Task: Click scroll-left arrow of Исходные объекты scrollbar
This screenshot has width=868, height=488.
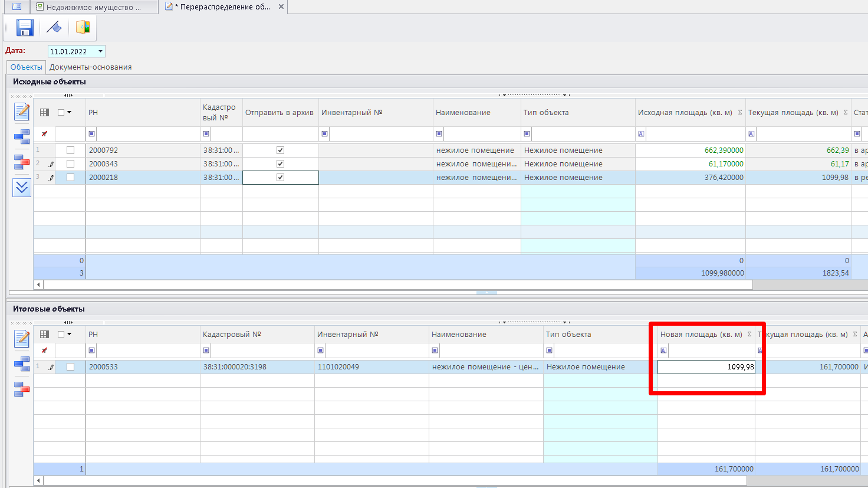Action: coord(39,284)
